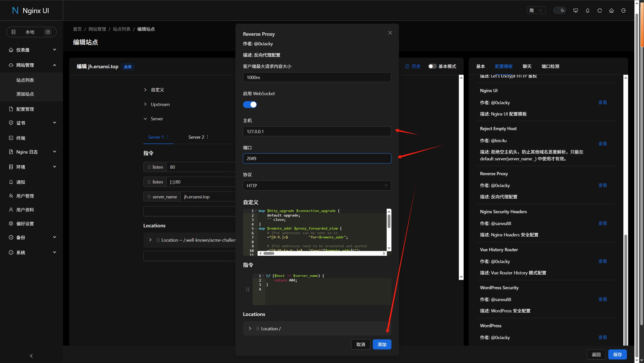Click the 保存 button

(x=617, y=354)
